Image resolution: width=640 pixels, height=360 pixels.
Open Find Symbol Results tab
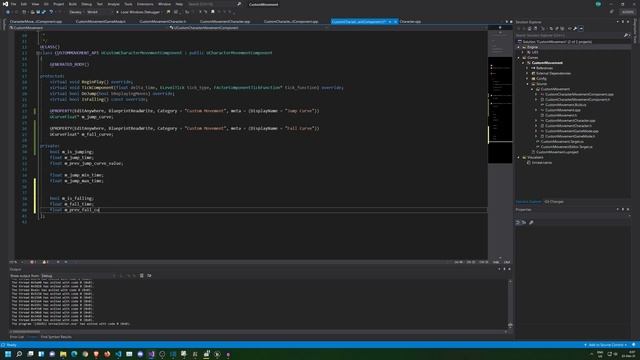56,337
